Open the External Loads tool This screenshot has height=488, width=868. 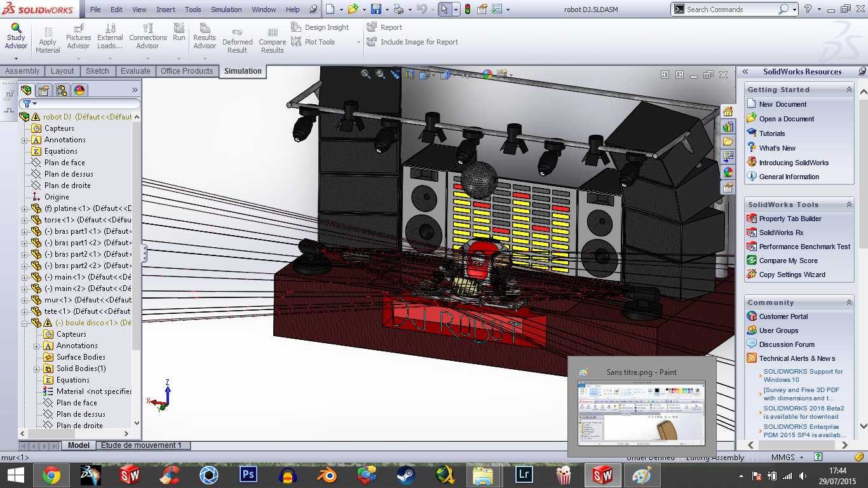tap(110, 37)
